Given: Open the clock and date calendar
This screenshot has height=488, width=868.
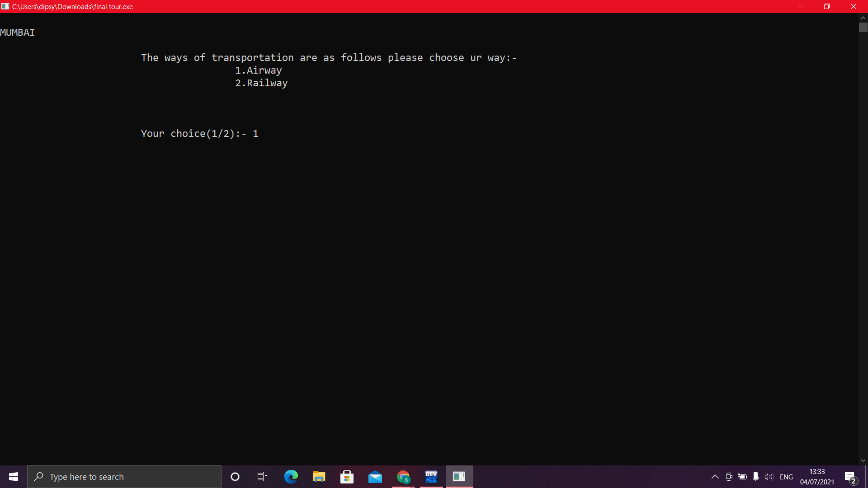Looking at the screenshot, I should pos(817,477).
